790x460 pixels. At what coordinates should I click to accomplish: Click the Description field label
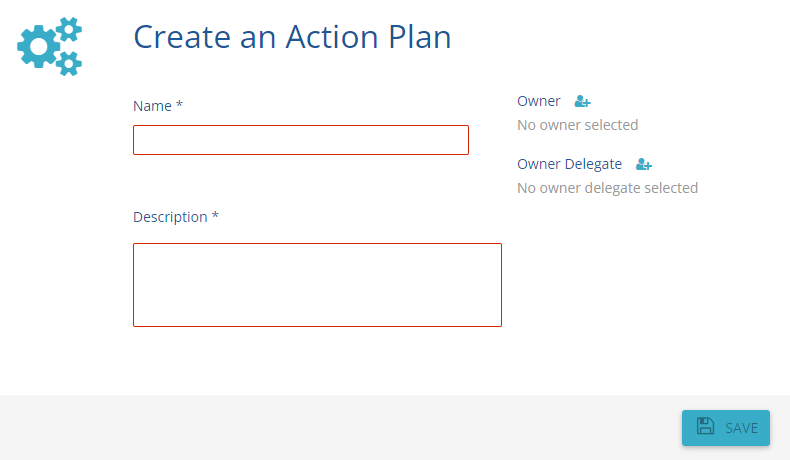point(170,217)
